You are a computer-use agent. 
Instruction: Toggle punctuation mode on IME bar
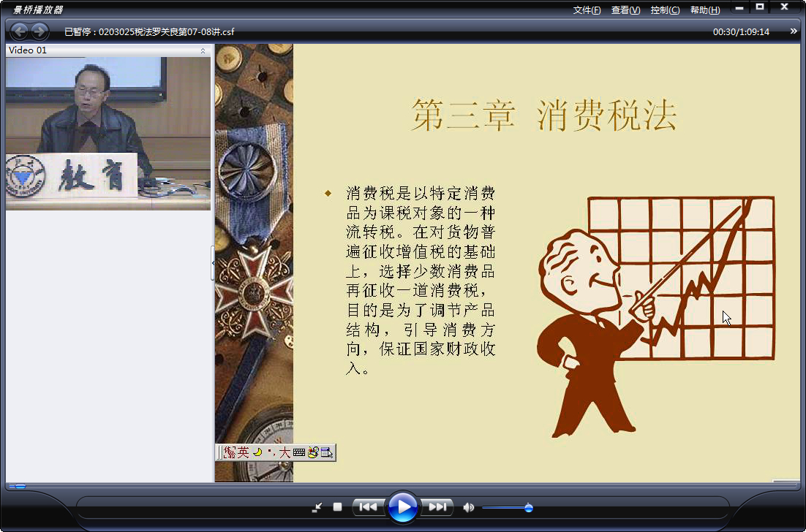coord(272,452)
